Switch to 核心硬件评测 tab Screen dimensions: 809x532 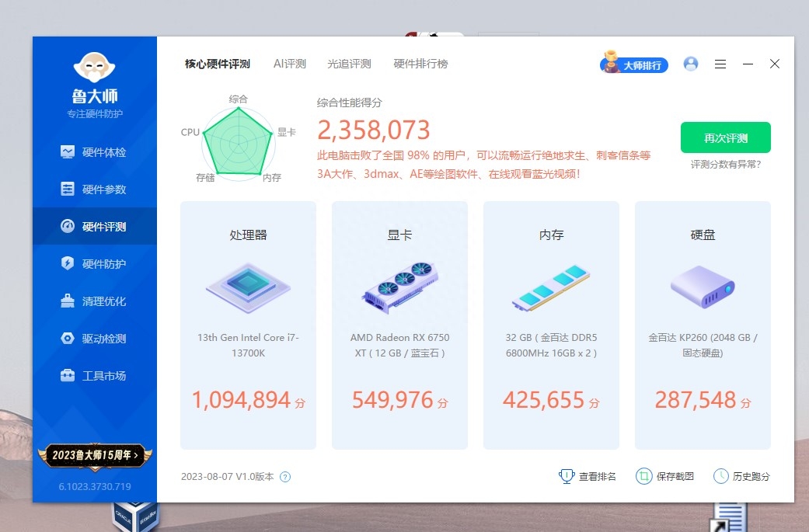[218, 64]
